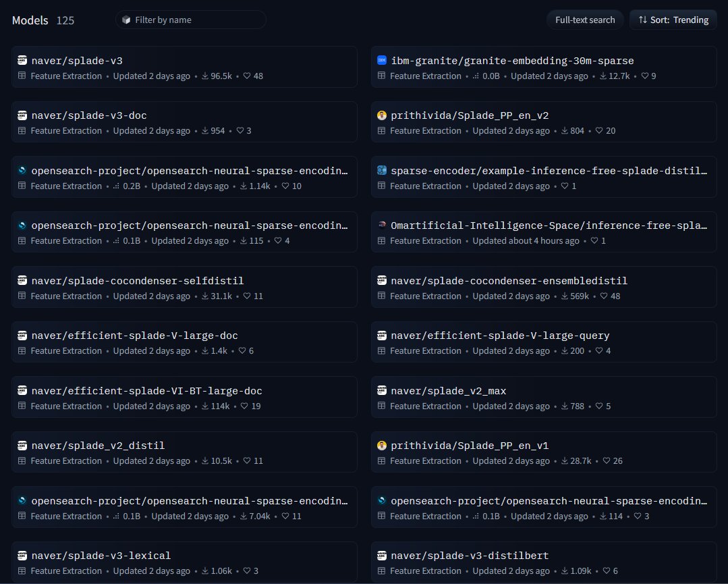The image size is (728, 584).
Task: Click the naver avatar next to splade-v3
Action: [x=22, y=60]
